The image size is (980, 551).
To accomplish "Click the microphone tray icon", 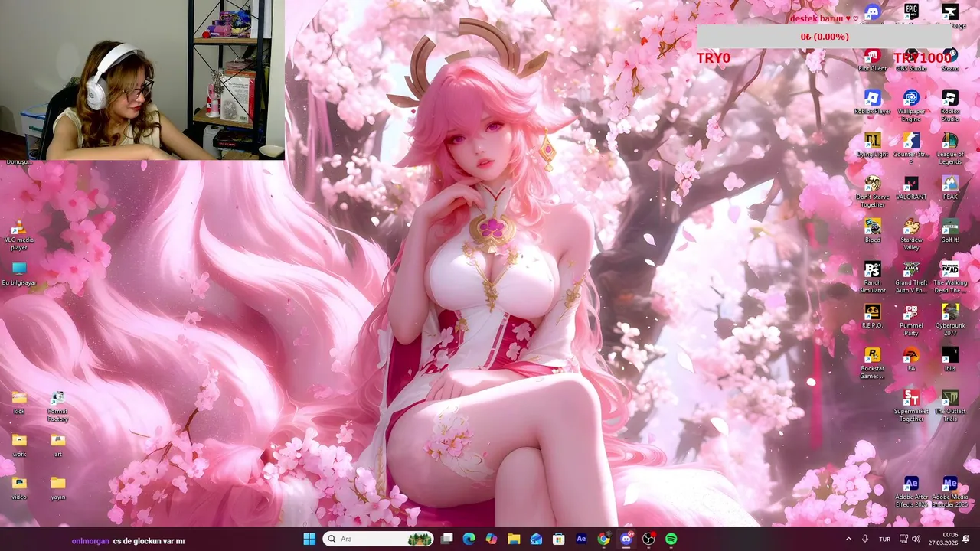I will pyautogui.click(x=865, y=539).
